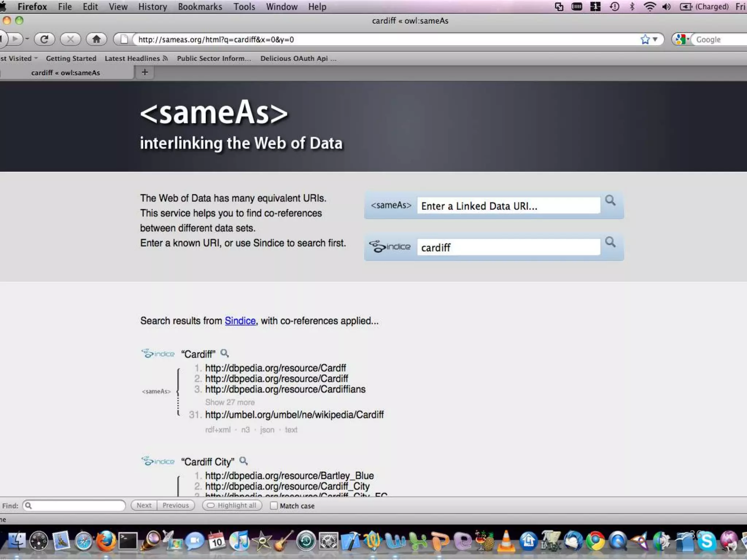Click magnifier next to Sindice cardiff field
The height and width of the screenshot is (560, 747).
[610, 242]
